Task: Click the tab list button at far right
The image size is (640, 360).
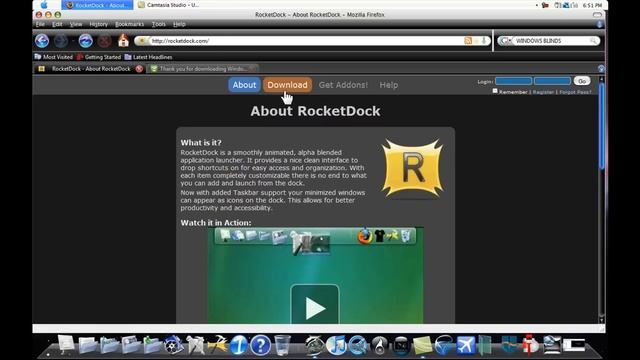Action: tap(601, 69)
